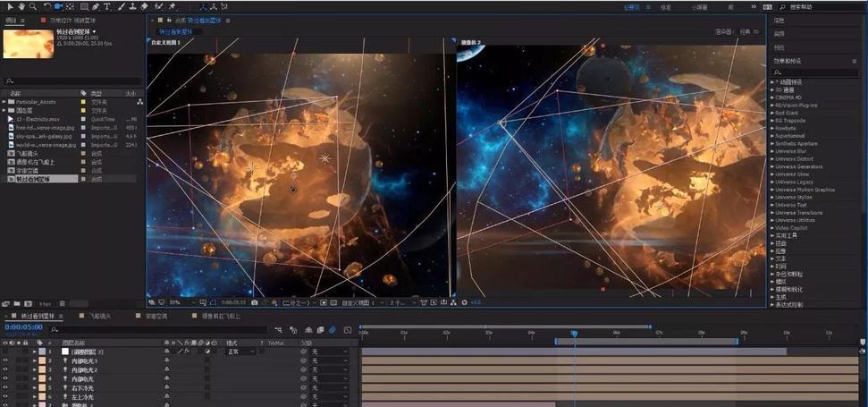This screenshot has height=407, width=868.
Task: Expand the Video Copilot effects category
Action: pos(772,228)
